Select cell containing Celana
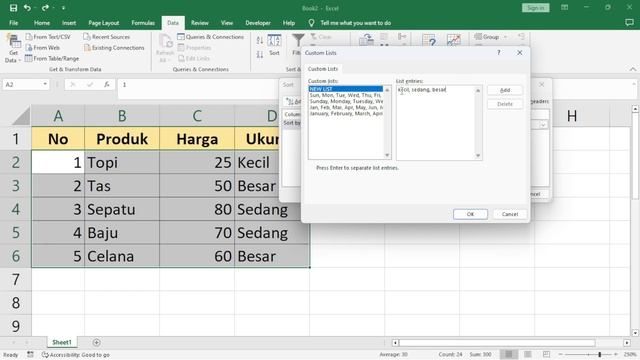Image resolution: width=640 pixels, height=360 pixels. [122, 256]
